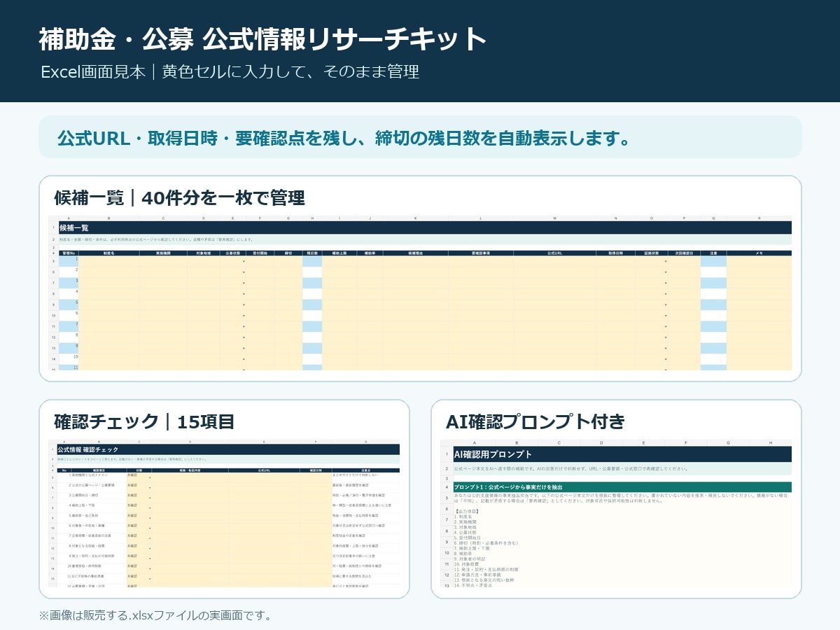Select the 締切 column header

(x=288, y=253)
